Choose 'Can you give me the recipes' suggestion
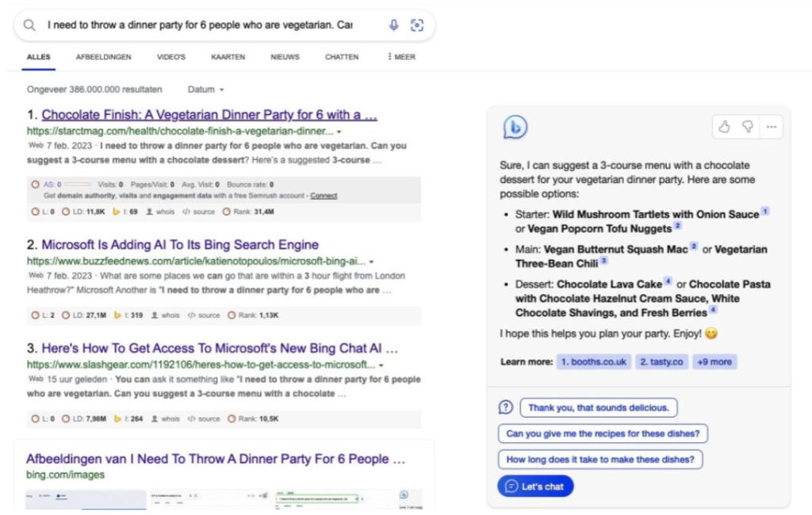Image resolution: width=812 pixels, height=515 pixels. pyautogui.click(x=603, y=433)
